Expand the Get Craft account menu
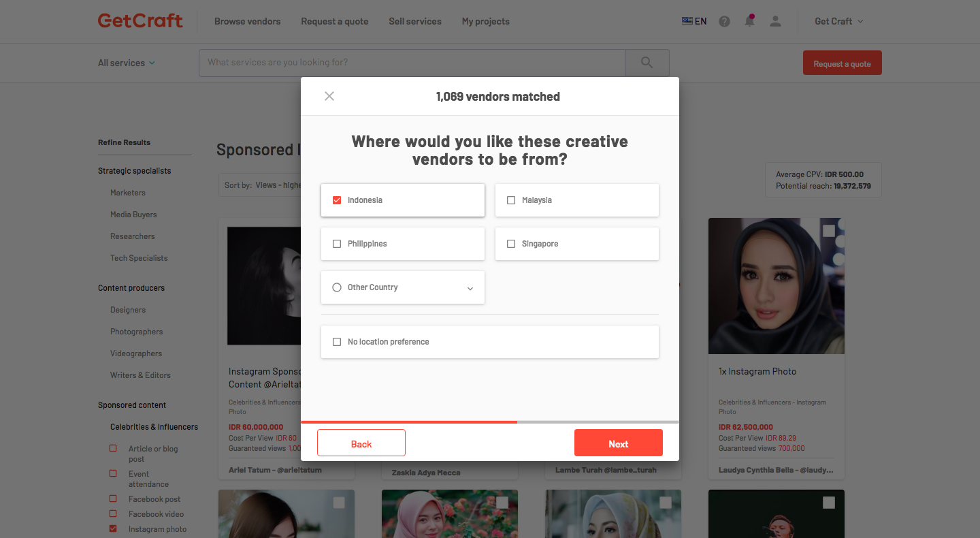 click(x=839, y=21)
